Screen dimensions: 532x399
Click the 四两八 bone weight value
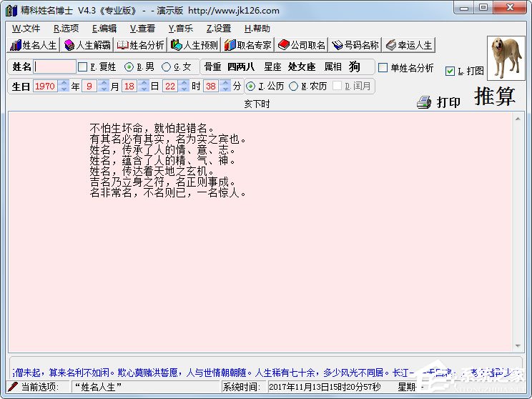point(241,66)
